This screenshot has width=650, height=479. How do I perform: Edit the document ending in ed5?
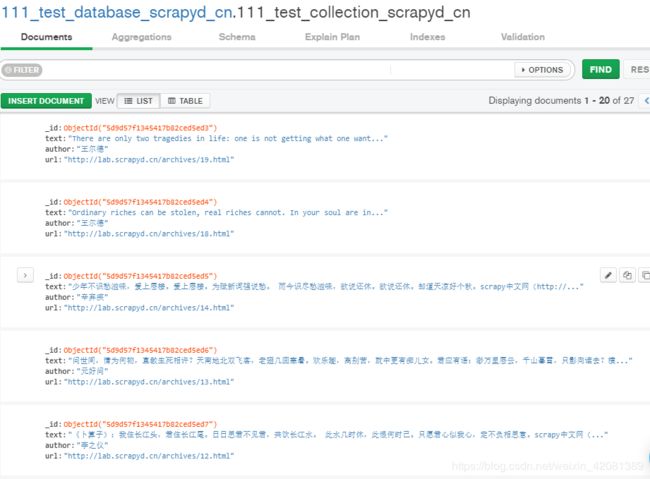point(608,275)
